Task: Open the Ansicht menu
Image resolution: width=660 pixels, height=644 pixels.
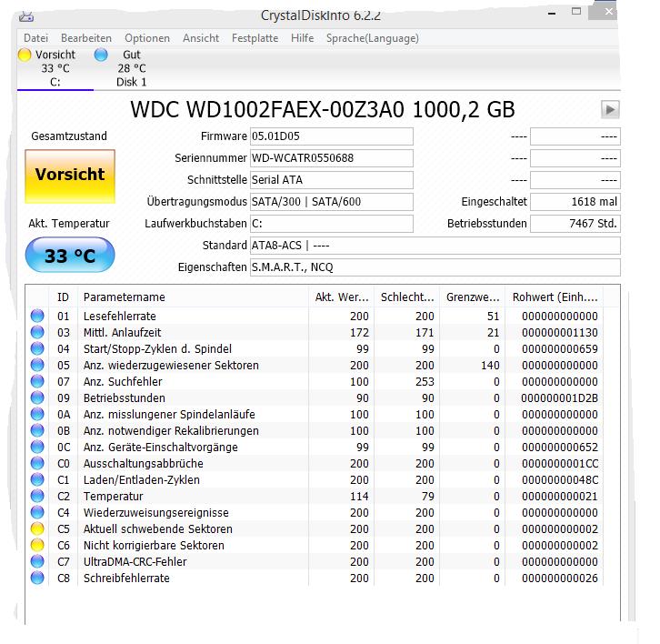Action: coord(201,38)
